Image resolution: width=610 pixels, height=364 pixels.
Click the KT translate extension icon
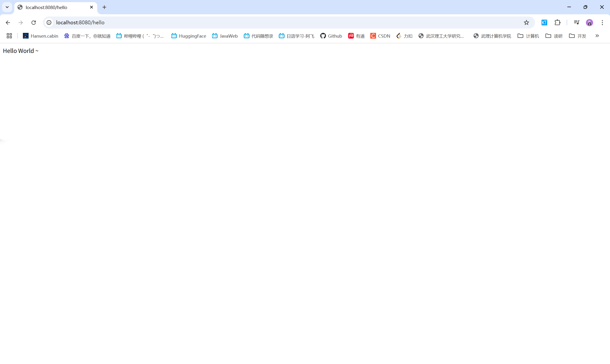544,23
